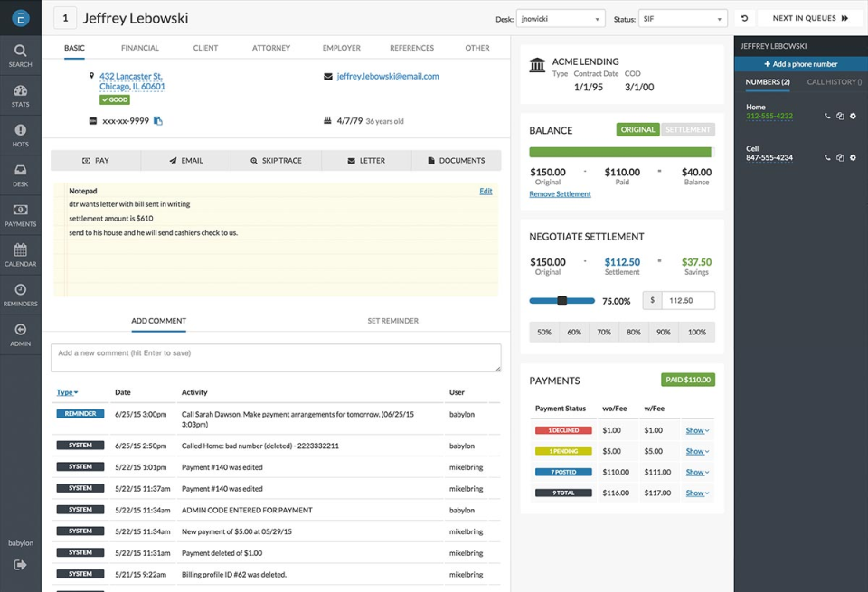This screenshot has width=868, height=592.
Task: Click the call icon for Home number
Action: click(x=827, y=117)
